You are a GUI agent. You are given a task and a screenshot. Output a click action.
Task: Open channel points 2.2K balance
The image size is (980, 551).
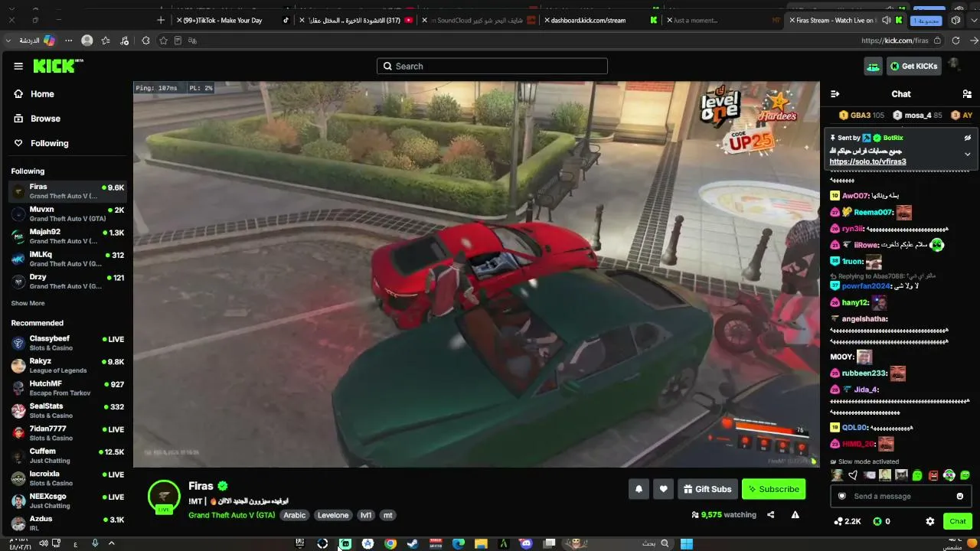(848, 521)
